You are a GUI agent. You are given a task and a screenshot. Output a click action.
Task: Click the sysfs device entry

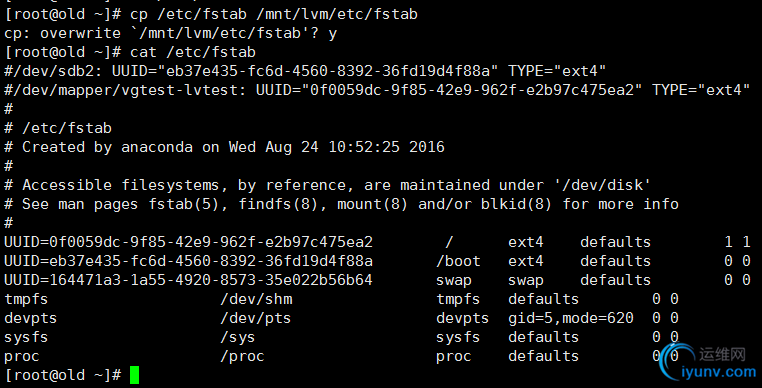tap(26, 337)
